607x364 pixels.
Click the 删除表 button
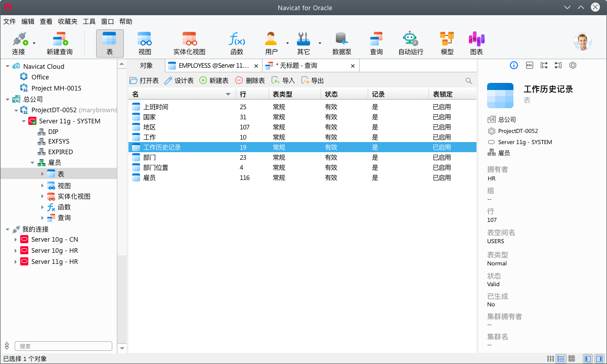click(x=250, y=81)
